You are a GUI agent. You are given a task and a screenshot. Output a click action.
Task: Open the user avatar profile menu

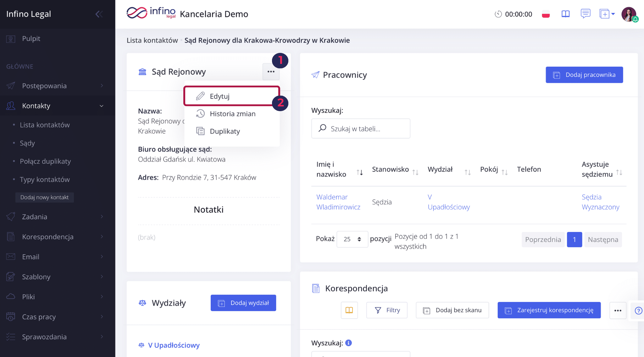[629, 14]
